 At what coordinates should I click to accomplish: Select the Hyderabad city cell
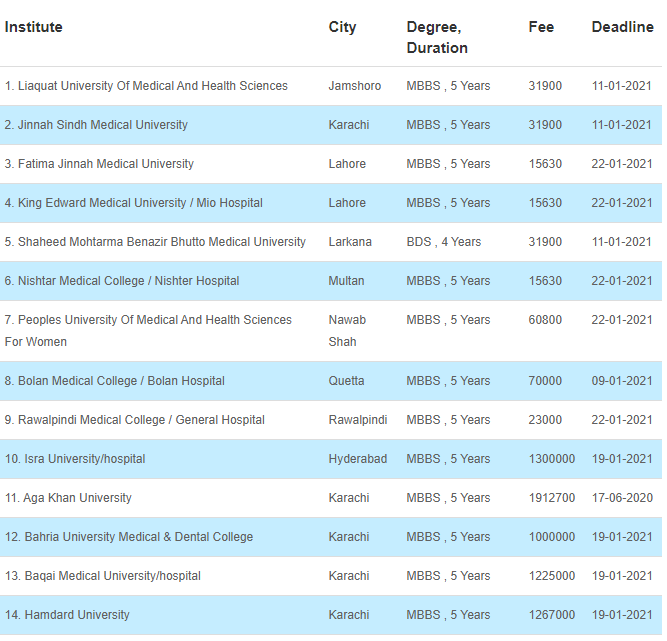358,459
